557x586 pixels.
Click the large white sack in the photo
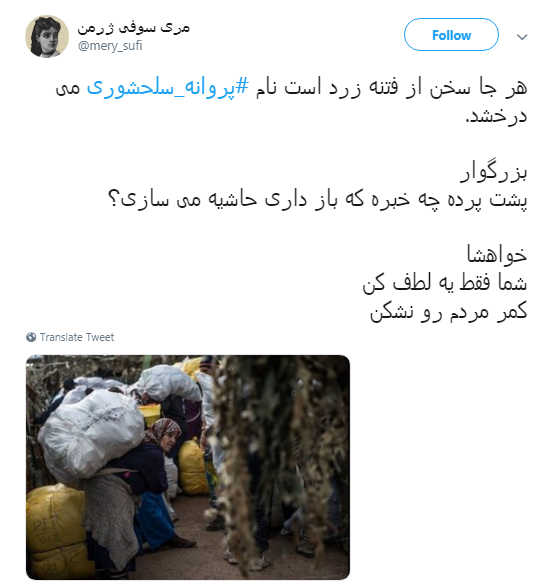click(92, 435)
